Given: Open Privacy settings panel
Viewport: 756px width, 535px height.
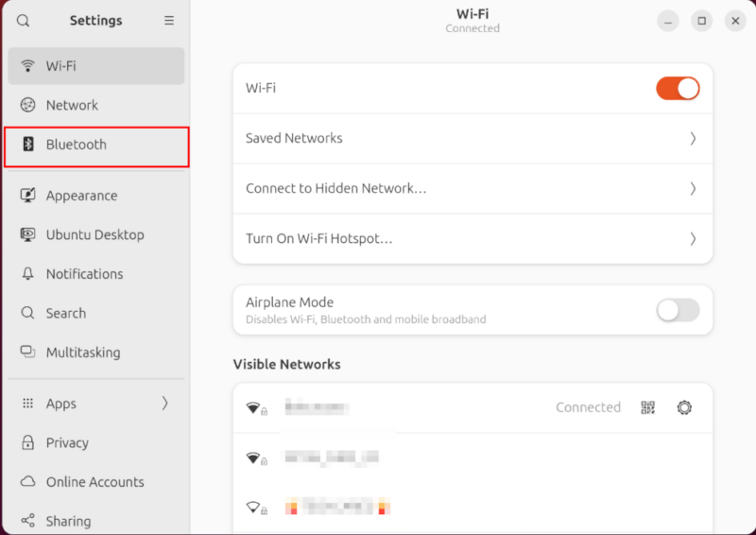Looking at the screenshot, I should pyautogui.click(x=67, y=442).
